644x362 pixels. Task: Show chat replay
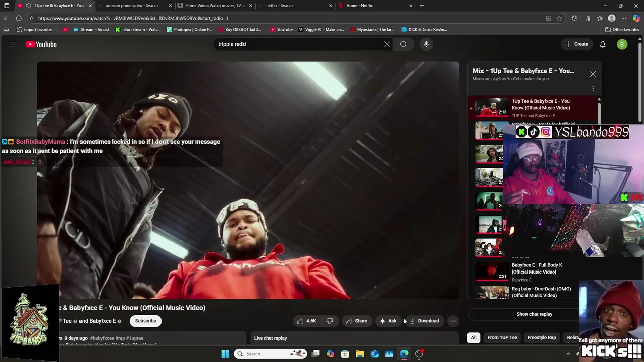534,314
